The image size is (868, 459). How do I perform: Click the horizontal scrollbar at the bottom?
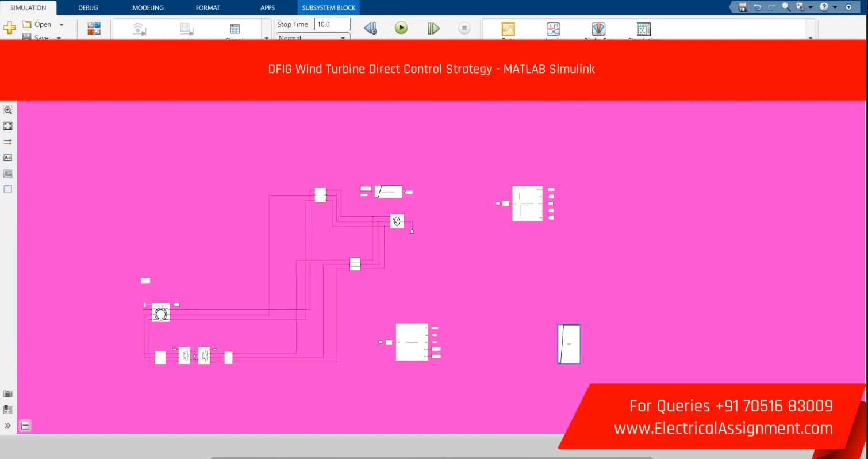[x=431, y=457]
